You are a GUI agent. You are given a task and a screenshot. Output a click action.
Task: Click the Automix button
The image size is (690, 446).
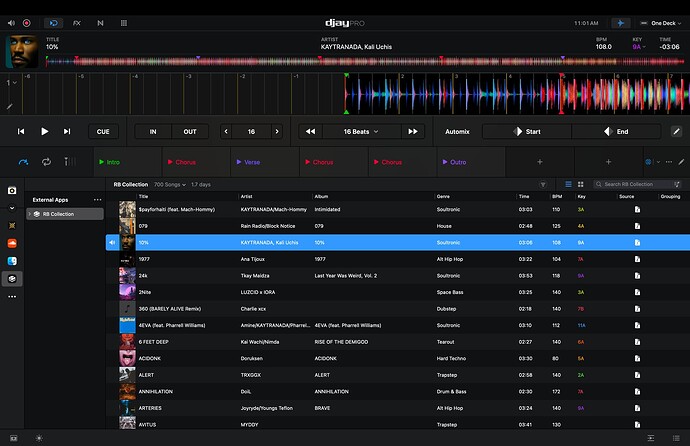point(457,132)
